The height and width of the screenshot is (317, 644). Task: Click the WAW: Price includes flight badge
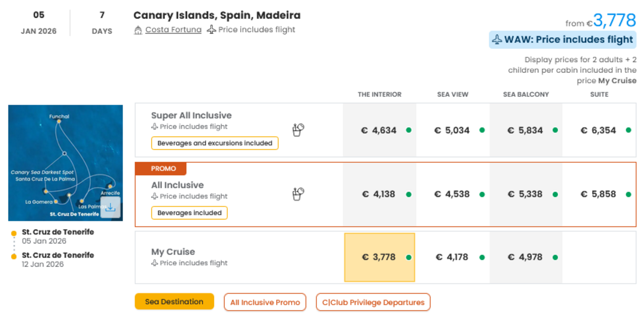562,40
